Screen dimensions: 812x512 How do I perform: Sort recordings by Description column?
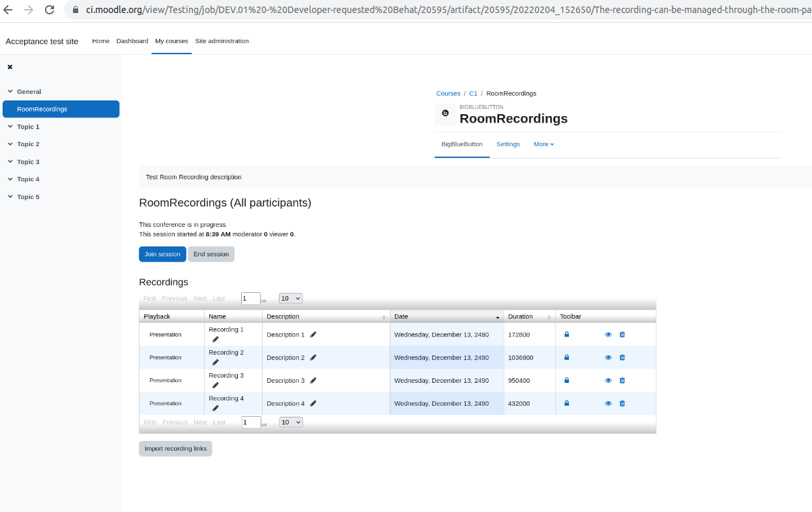(326, 316)
